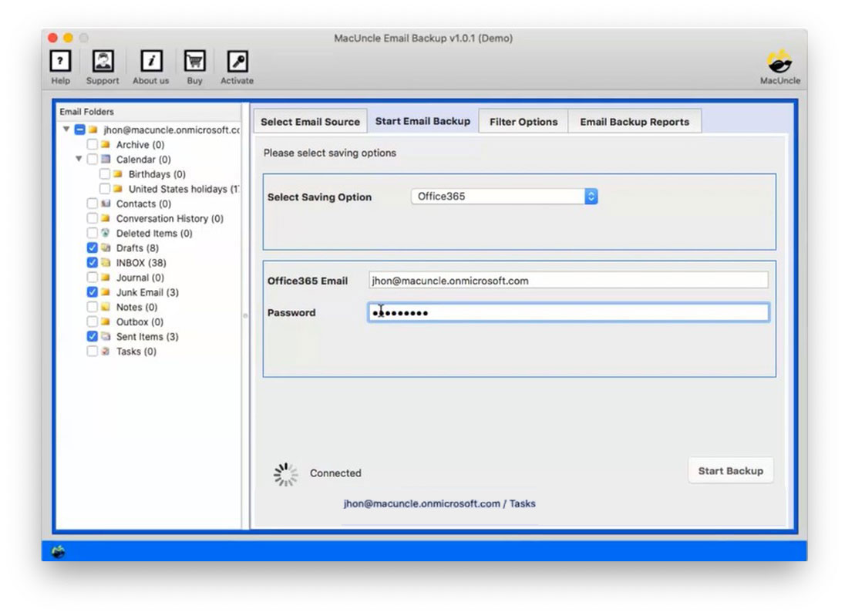Collapse the jhon@macuncle account tree
Viewport: 845px width, 616px height.
pyautogui.click(x=66, y=130)
